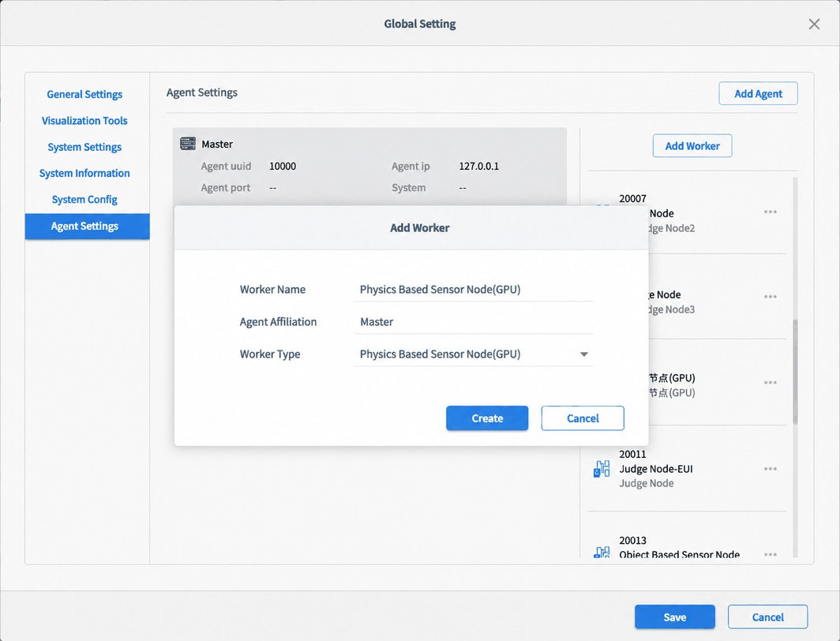The width and height of the screenshot is (840, 641).
Task: Select worker ID 20007 text
Action: point(632,199)
